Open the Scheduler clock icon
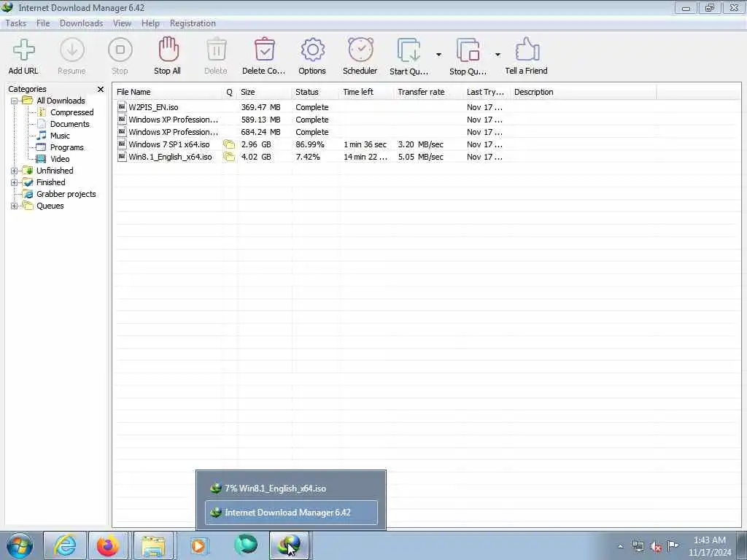The height and width of the screenshot is (560, 747). (360, 50)
